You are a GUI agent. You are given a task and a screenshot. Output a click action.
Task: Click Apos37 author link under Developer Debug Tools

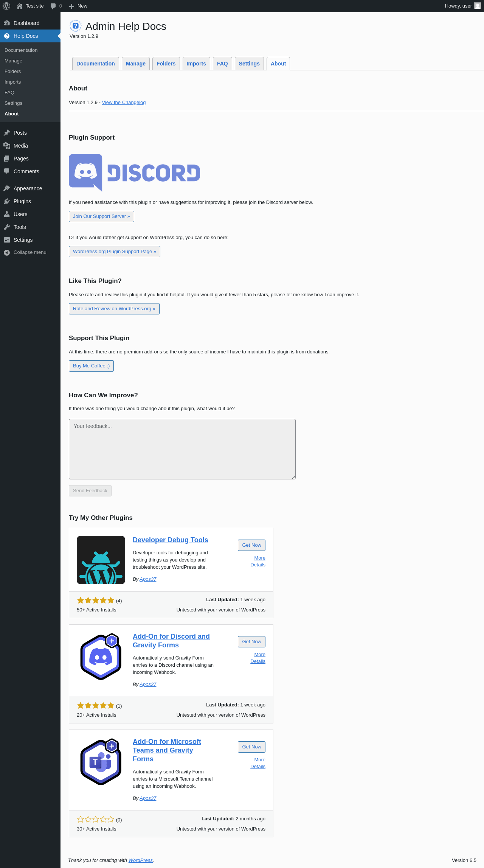click(x=148, y=579)
